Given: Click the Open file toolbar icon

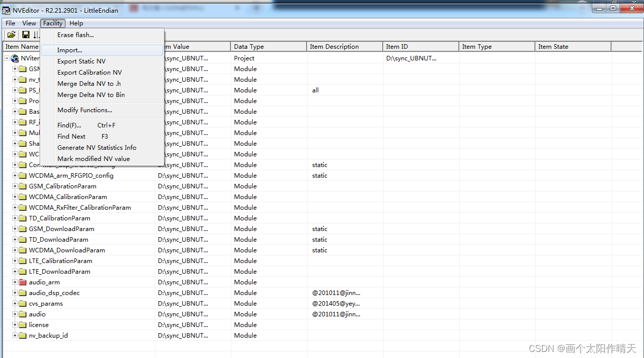Looking at the screenshot, I should coord(11,35).
